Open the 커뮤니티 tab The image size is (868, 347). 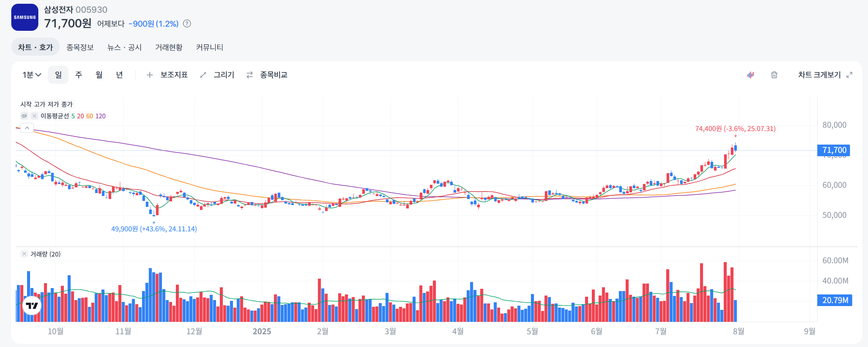tap(210, 47)
